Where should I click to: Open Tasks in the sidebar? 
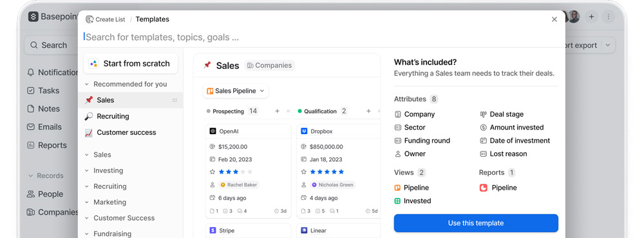(43, 90)
